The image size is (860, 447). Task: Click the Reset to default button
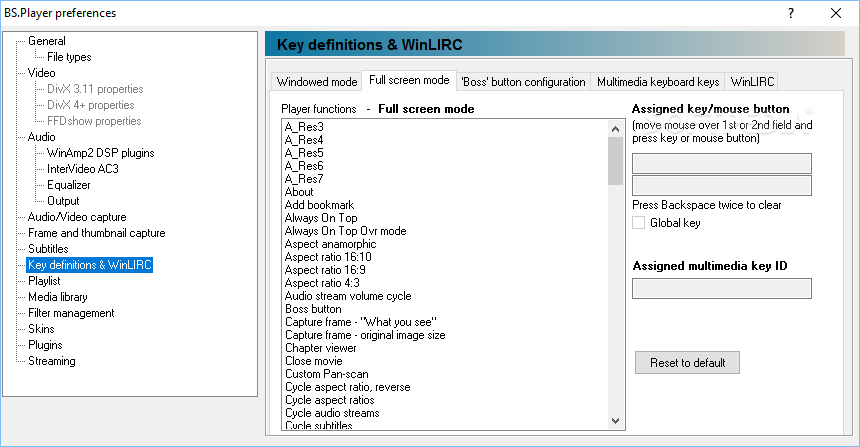click(687, 363)
